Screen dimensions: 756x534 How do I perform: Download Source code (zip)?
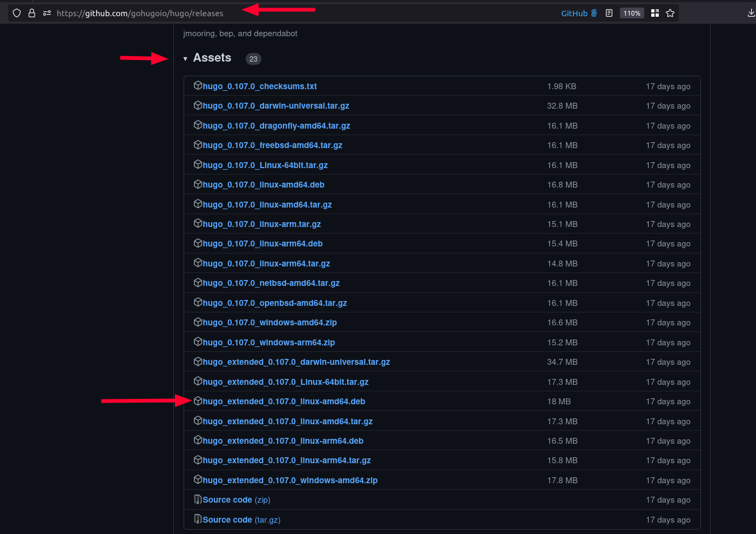[x=237, y=500]
